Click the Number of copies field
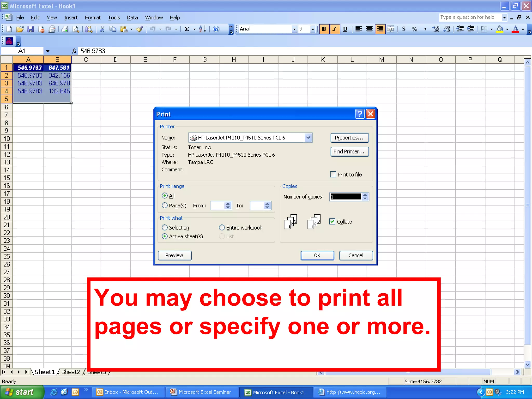Viewport: 532px width, 399px height. pyautogui.click(x=346, y=197)
